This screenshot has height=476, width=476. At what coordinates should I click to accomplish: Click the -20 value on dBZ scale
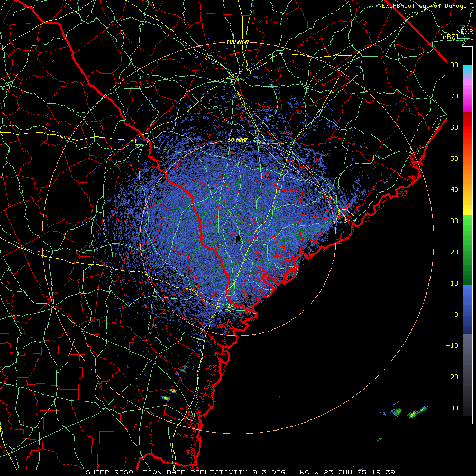coord(452,377)
